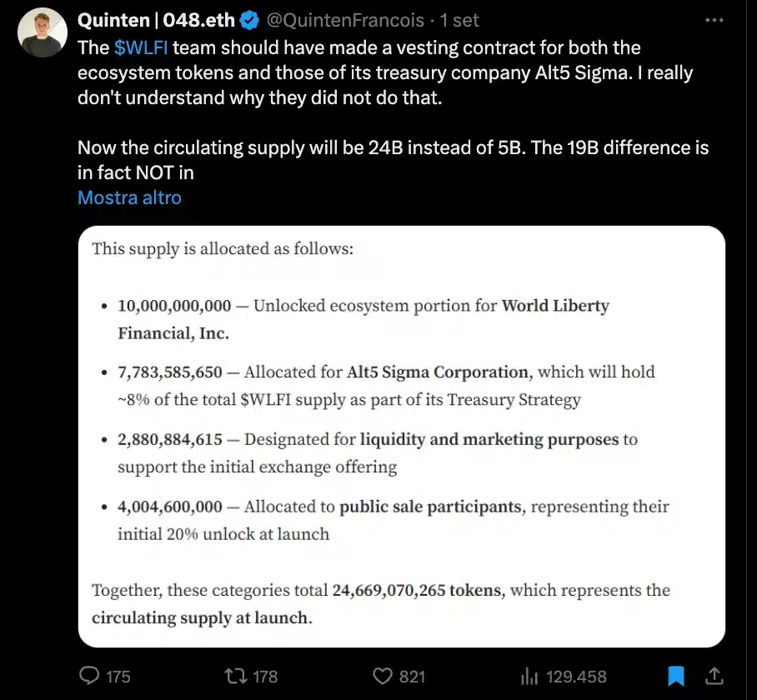Click the 175 replies count
757x700 pixels.
click(x=113, y=676)
